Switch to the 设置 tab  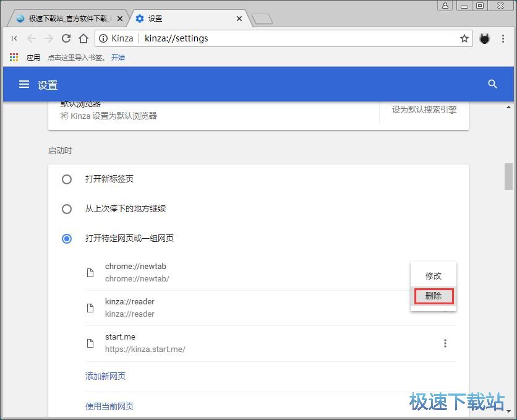pyautogui.click(x=190, y=19)
